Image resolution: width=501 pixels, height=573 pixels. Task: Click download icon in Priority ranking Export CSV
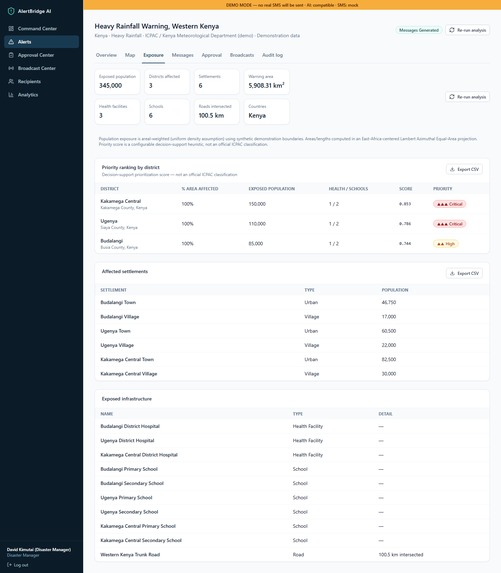click(x=452, y=169)
